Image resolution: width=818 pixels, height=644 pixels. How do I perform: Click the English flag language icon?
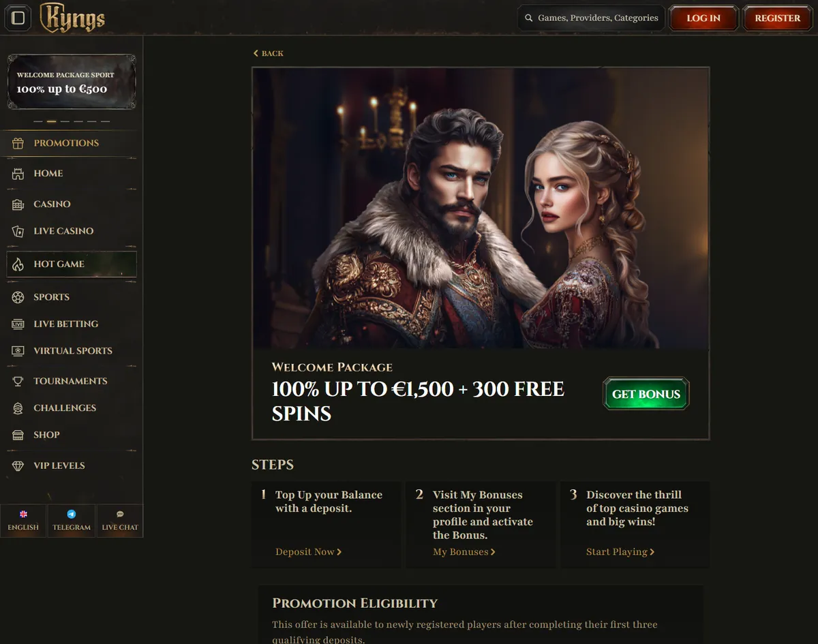click(x=23, y=515)
